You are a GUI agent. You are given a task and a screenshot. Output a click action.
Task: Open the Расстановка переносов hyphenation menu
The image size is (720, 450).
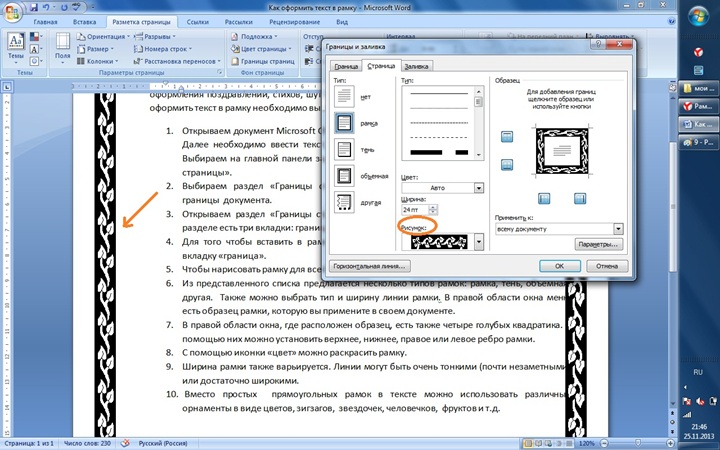click(x=177, y=61)
